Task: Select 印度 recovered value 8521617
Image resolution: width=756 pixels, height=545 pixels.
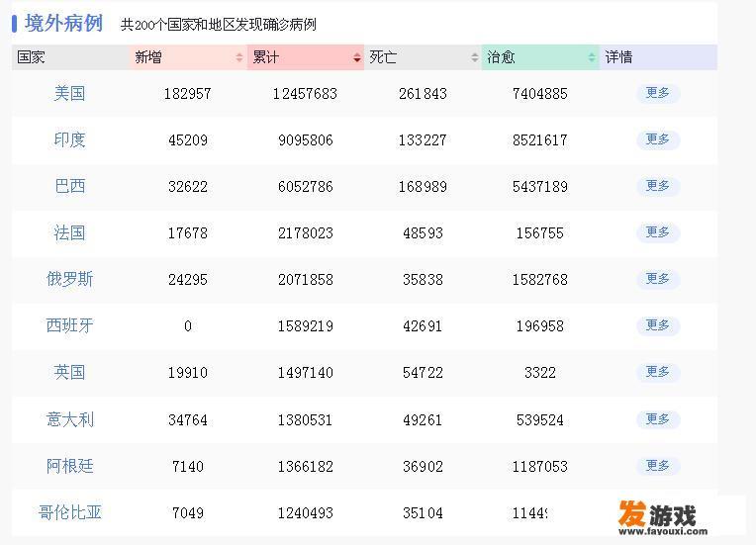Action: (x=540, y=140)
